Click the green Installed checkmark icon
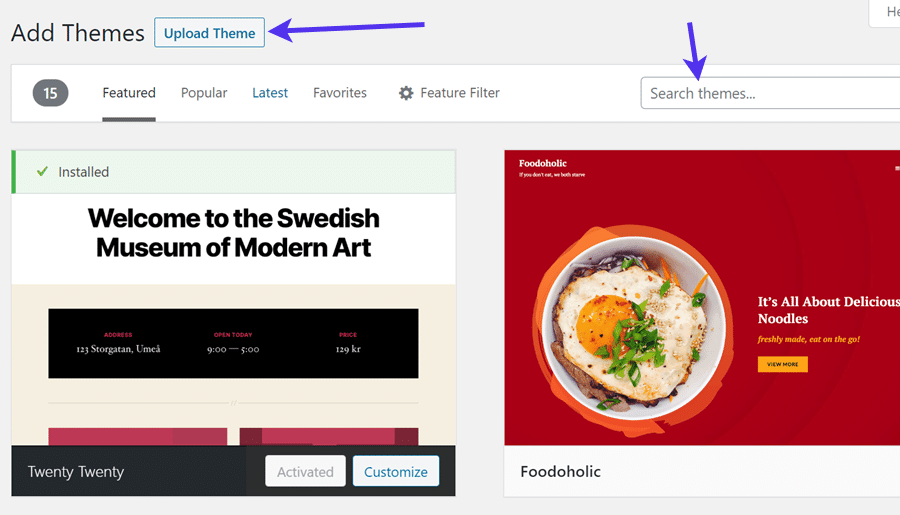Screen dimensions: 900x515 [42, 172]
